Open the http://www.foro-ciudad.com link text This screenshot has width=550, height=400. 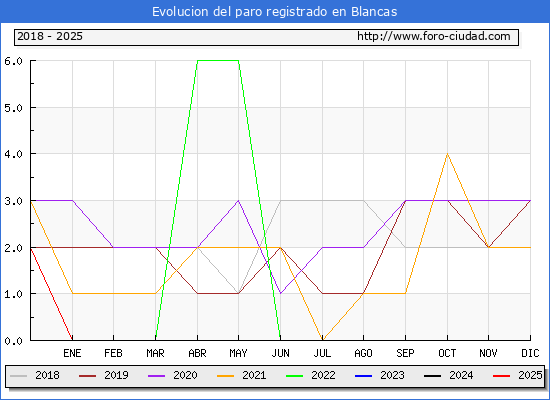coord(434,36)
